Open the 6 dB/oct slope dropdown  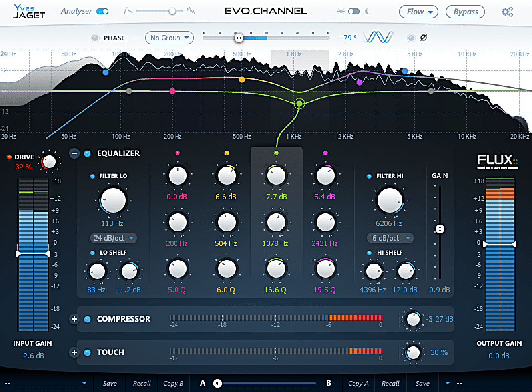(390, 238)
